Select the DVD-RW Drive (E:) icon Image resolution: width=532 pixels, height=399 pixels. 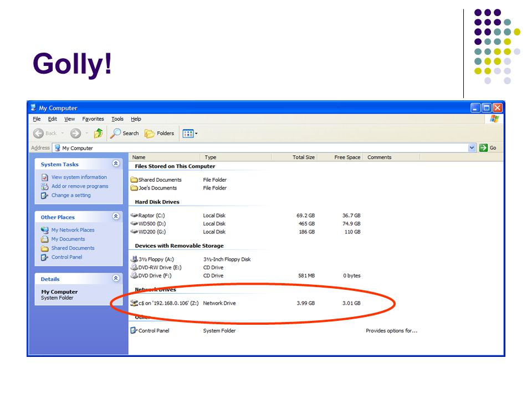[134, 267]
